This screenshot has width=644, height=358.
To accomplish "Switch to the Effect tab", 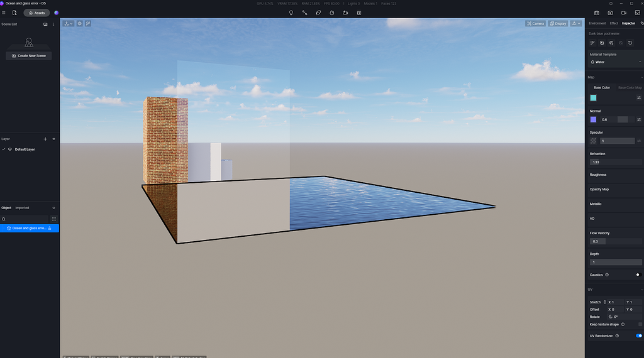I will click(x=614, y=23).
